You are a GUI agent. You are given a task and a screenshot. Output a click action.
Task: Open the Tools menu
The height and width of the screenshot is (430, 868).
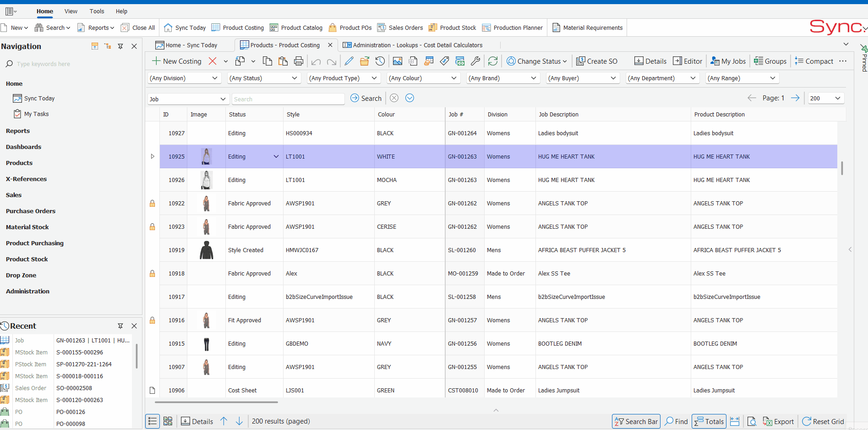[x=97, y=11]
